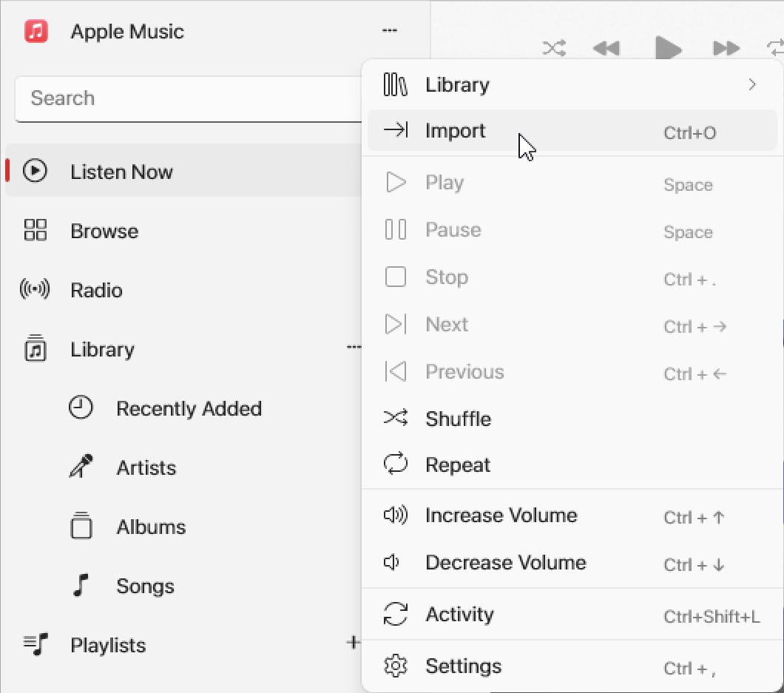Click the Albums stack icon
The height and width of the screenshot is (693, 784).
pos(81,526)
